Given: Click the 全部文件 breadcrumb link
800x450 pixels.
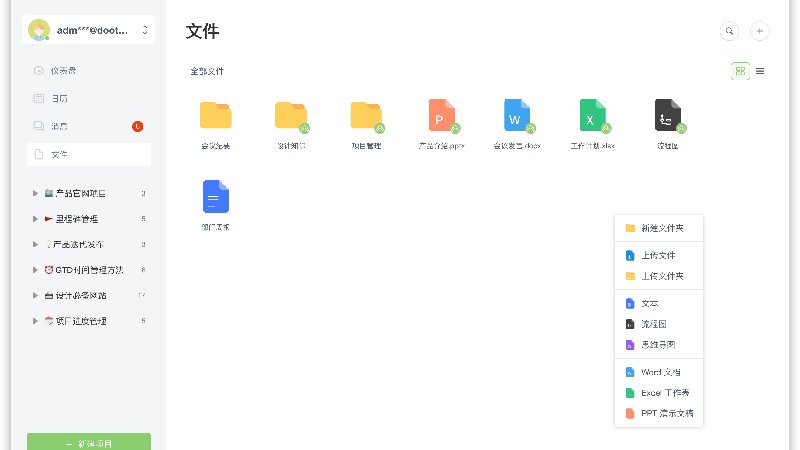Looking at the screenshot, I should click(207, 71).
